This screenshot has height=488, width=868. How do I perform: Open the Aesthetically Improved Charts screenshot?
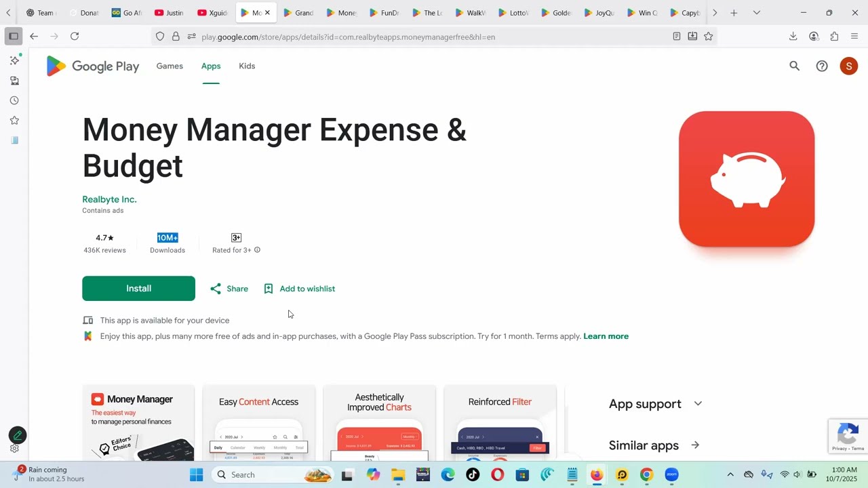click(x=379, y=423)
